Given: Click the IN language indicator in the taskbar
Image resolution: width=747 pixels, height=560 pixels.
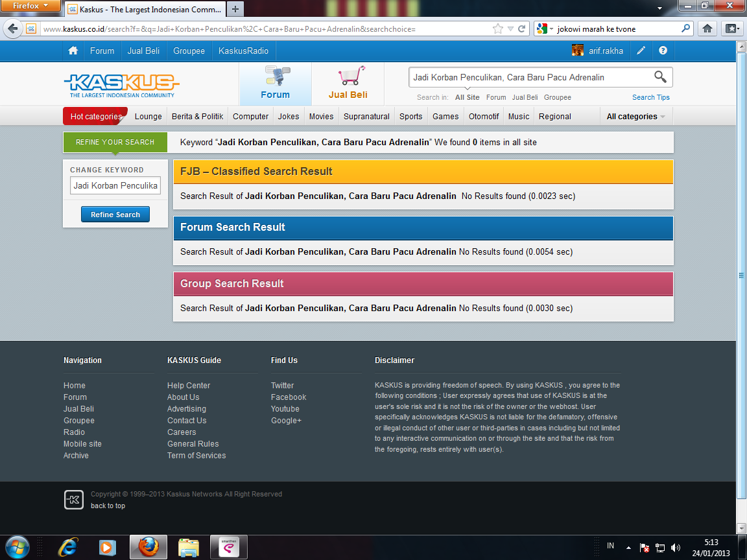Looking at the screenshot, I should coord(610,546).
